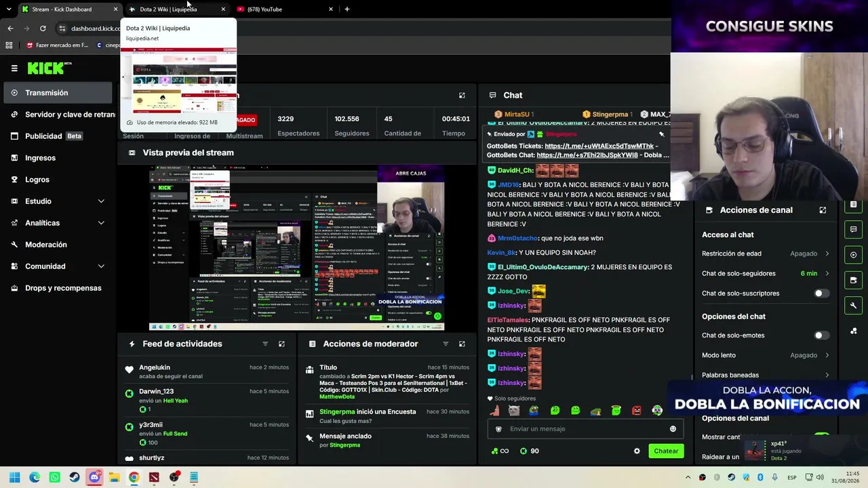Open the Kick sidebar hamburger menu

pos(14,68)
